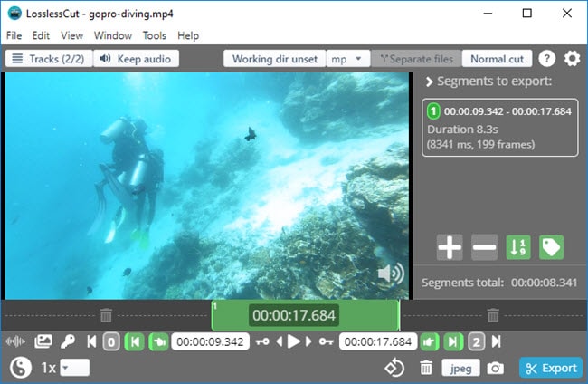The height and width of the screenshot is (384, 588).
Task: Jump to segment start with green icon
Action: pos(134,342)
